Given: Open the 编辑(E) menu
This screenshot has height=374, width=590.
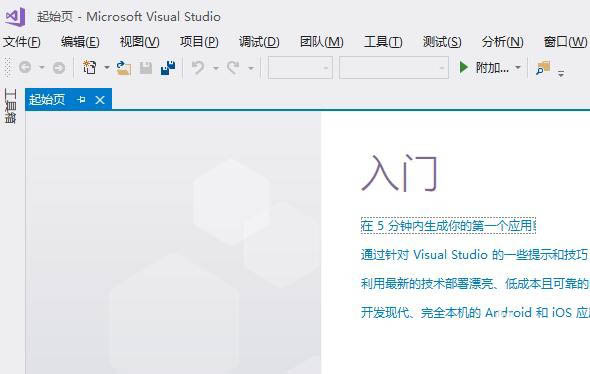Looking at the screenshot, I should pyautogui.click(x=80, y=41).
